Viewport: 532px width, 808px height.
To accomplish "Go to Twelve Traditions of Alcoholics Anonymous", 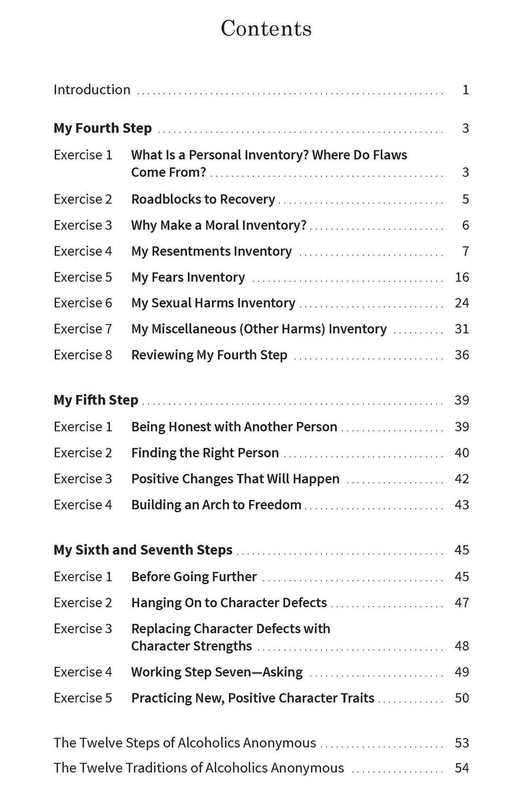I will 199,768.
